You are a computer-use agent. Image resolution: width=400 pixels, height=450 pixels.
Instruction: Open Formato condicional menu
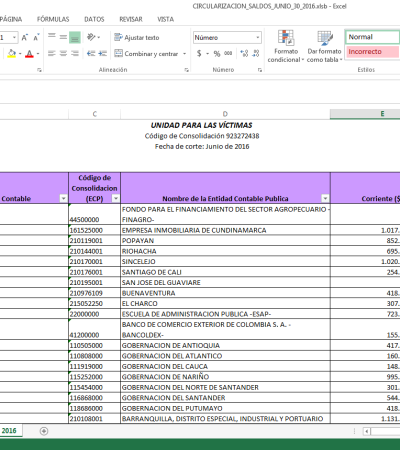point(286,46)
